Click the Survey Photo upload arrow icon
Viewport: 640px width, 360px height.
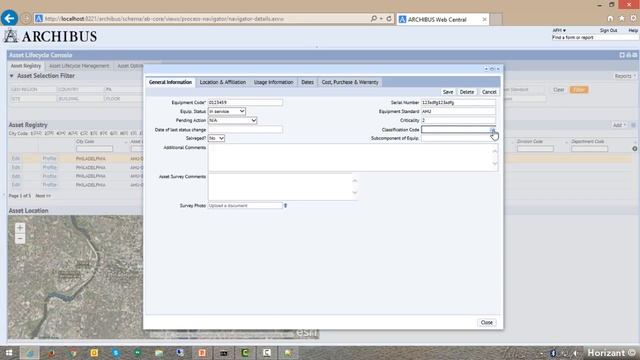point(285,206)
